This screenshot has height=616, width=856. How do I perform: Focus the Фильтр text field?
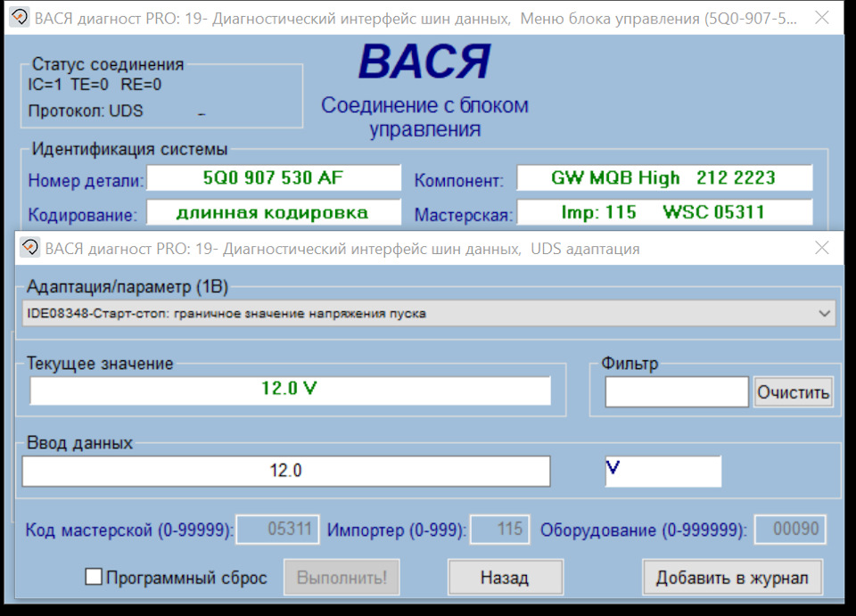677,391
